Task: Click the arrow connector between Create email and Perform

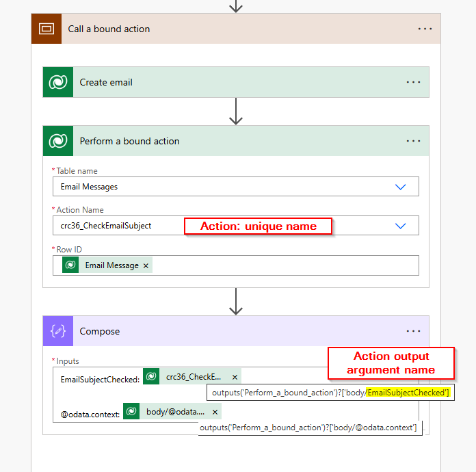Action: [236, 112]
